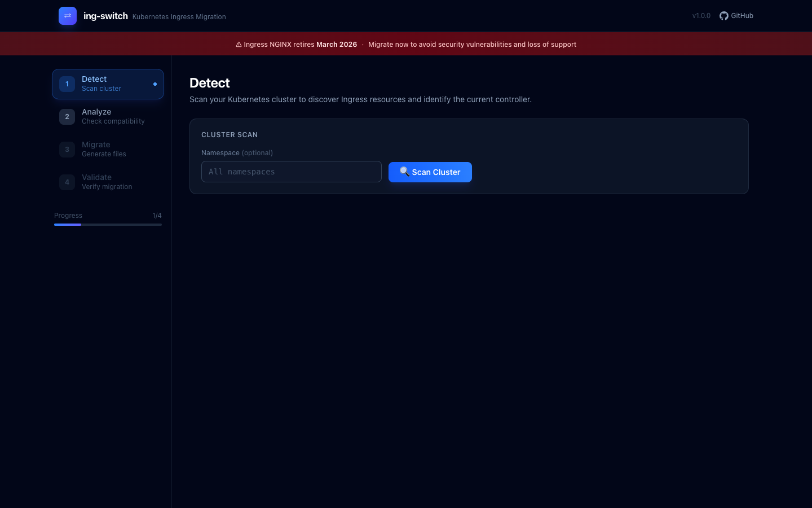This screenshot has height=508, width=812.
Task: Click the ing-switch title text
Action: click(105, 16)
